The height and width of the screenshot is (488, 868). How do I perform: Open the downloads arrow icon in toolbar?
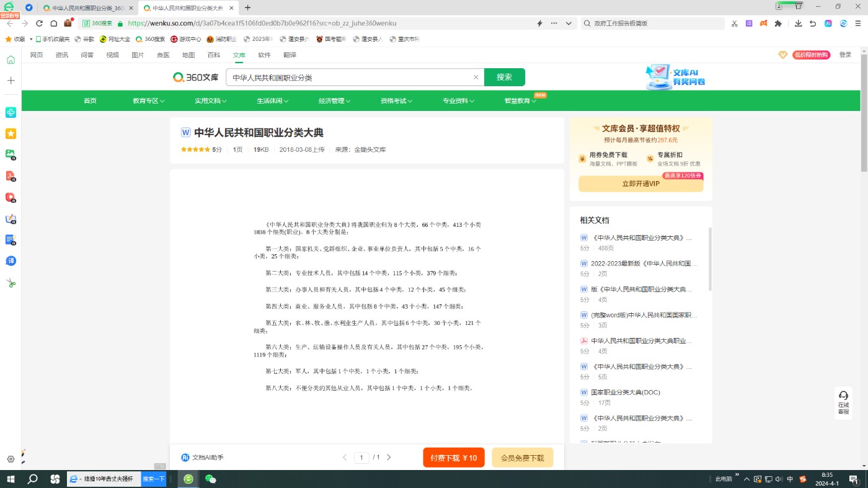point(798,24)
